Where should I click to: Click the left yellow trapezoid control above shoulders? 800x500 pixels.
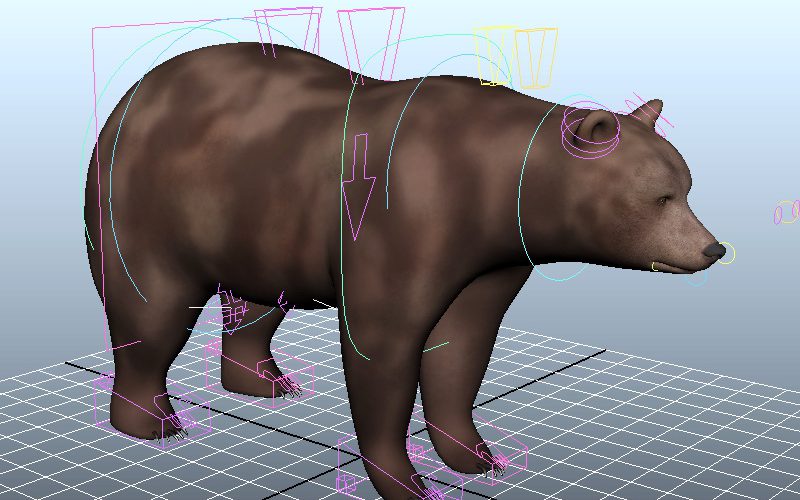[x=494, y=56]
